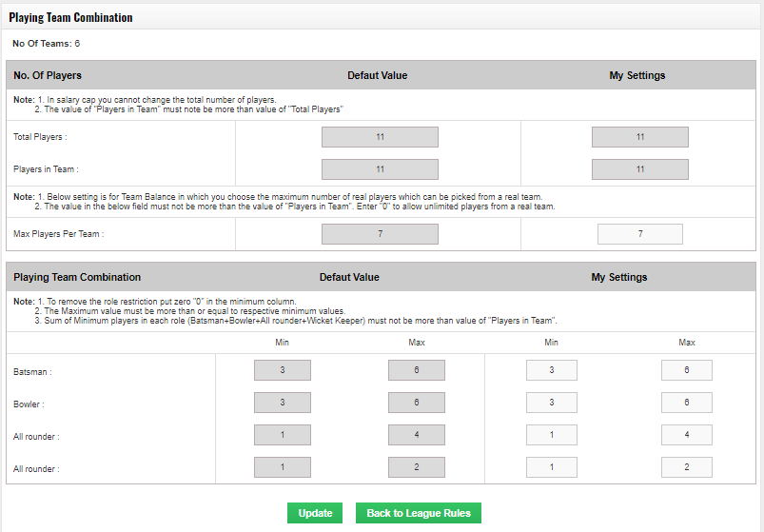Go back via Back to League Rules
This screenshot has width=764, height=532.
419,513
